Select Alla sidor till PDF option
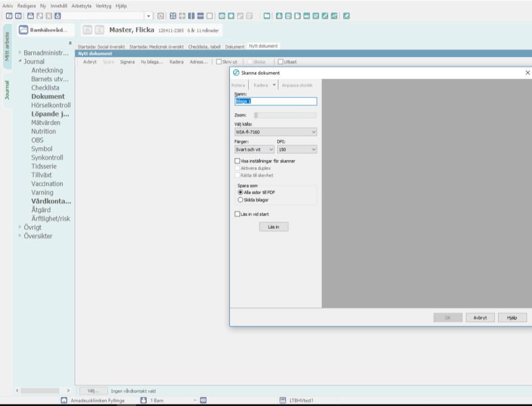The width and height of the screenshot is (532, 406). tap(241, 192)
